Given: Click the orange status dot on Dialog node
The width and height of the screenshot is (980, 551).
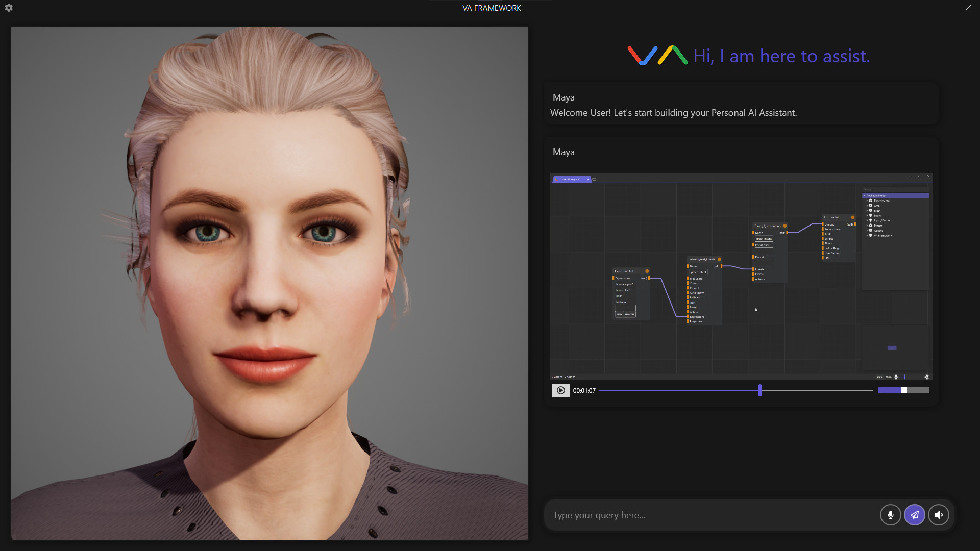Looking at the screenshot, I should [x=785, y=225].
